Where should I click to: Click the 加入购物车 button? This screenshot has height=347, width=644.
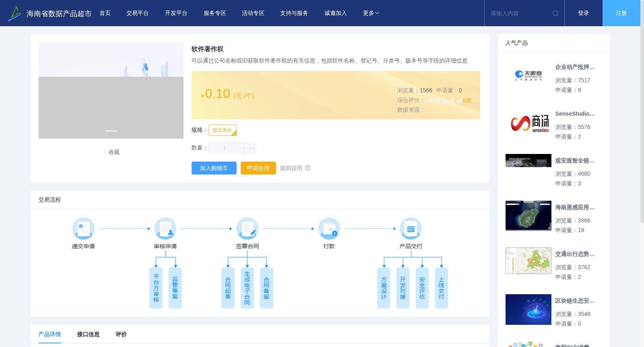(x=214, y=168)
